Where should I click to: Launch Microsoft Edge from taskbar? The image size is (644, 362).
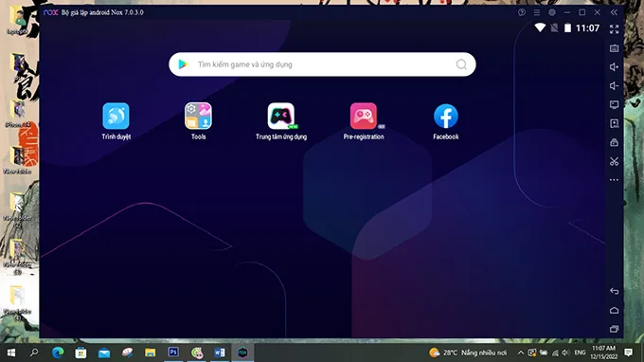[58, 353]
